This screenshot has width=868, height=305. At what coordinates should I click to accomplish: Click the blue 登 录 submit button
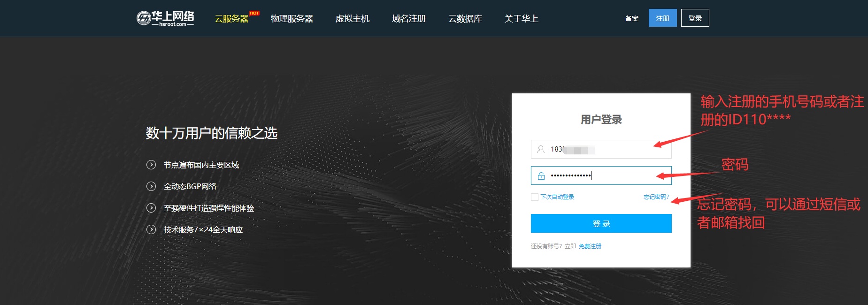601,223
